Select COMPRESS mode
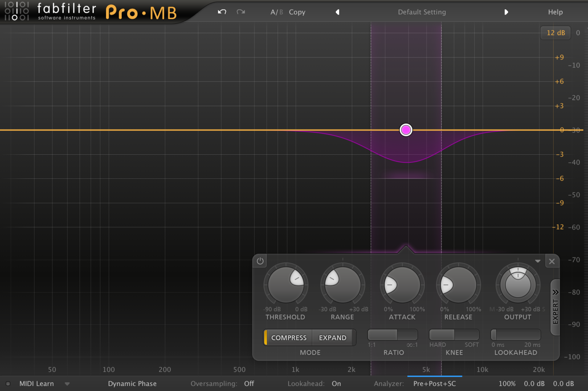 pos(289,338)
